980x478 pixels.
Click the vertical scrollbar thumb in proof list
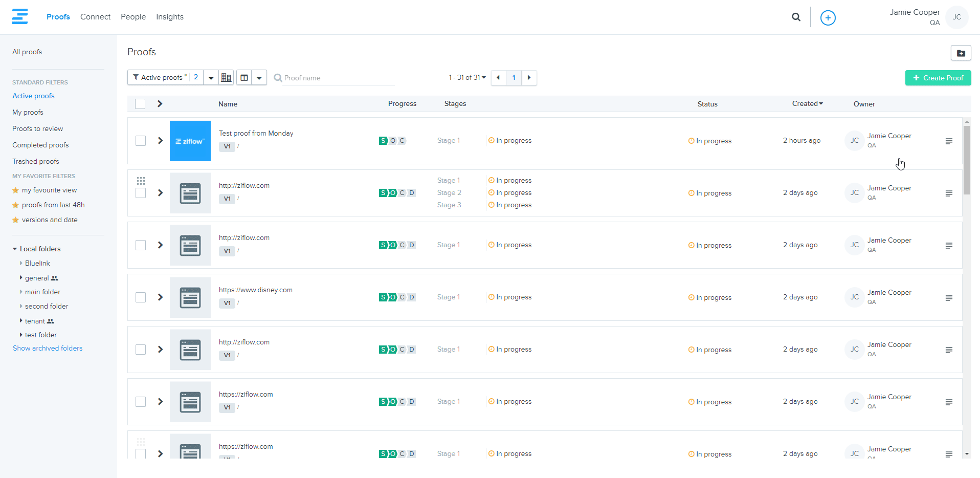pyautogui.click(x=966, y=160)
